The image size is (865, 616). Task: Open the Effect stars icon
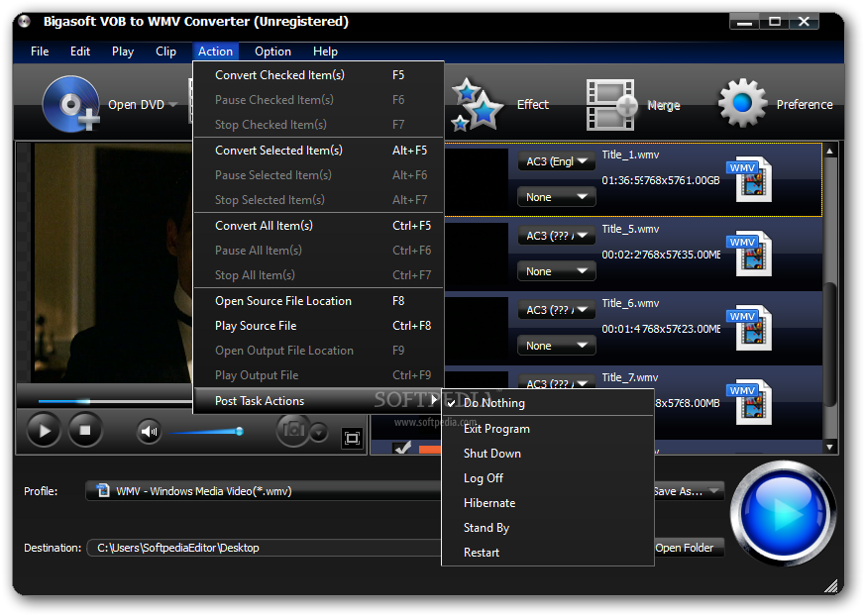pos(478,104)
